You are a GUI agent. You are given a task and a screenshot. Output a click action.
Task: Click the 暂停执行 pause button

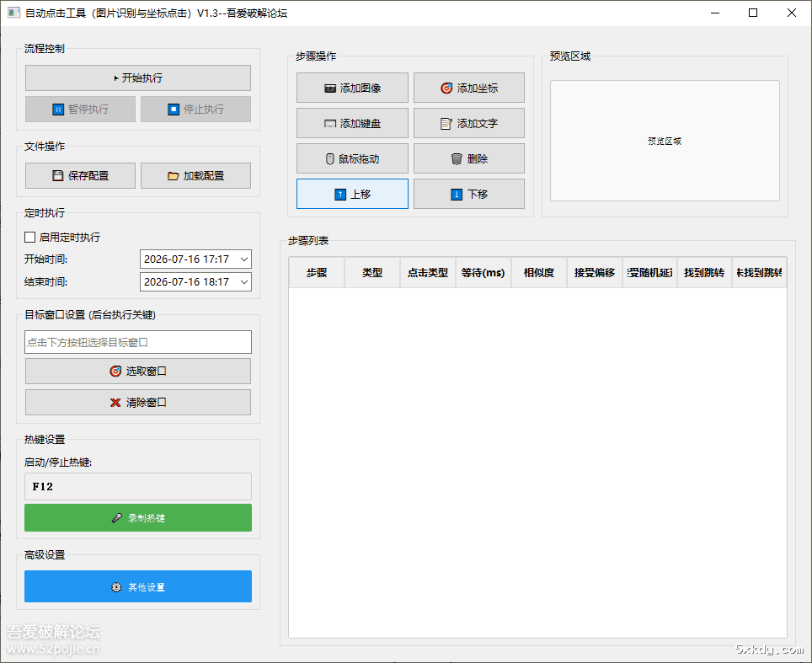[80, 110]
